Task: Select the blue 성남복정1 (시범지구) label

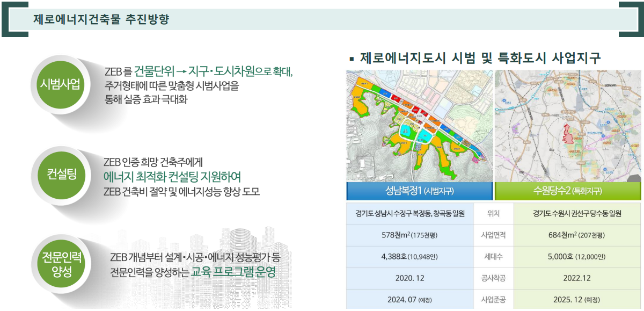Action: [419, 191]
